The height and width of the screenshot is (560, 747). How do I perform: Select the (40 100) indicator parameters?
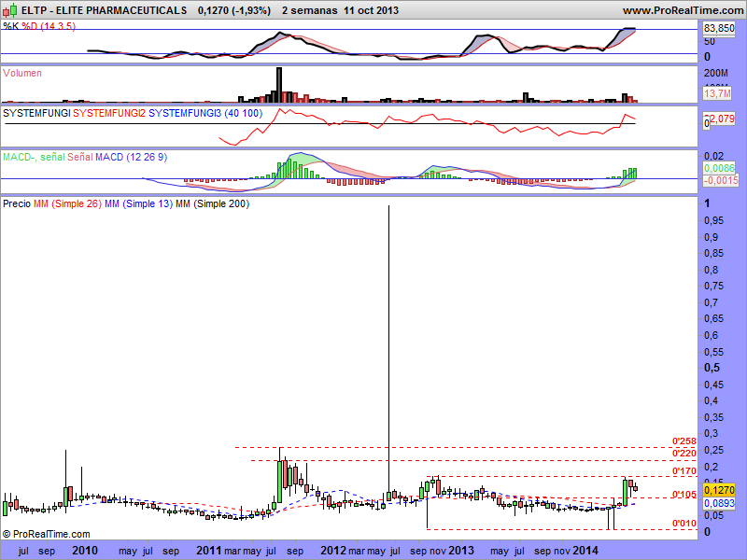[x=243, y=113]
